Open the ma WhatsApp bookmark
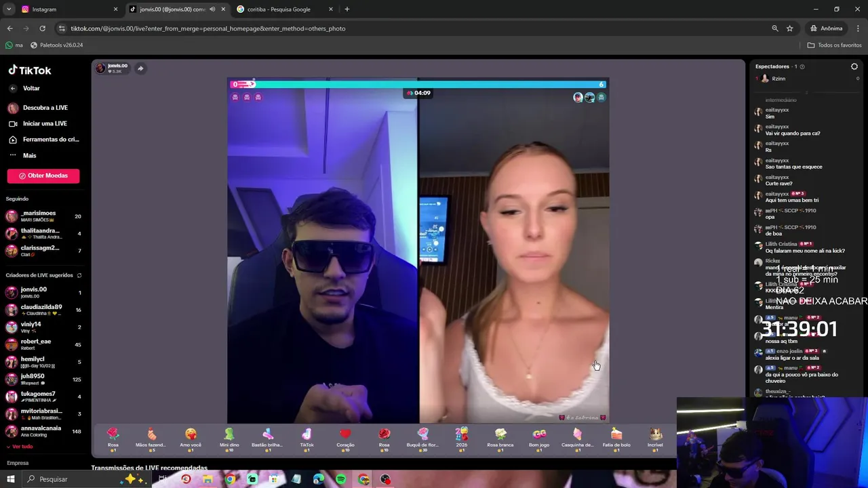 coord(14,45)
